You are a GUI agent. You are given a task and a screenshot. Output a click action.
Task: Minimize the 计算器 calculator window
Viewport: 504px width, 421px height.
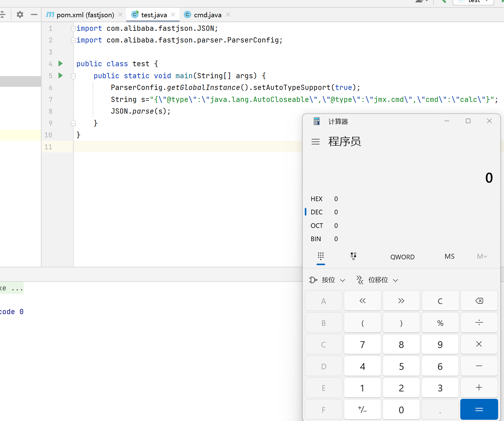[447, 121]
